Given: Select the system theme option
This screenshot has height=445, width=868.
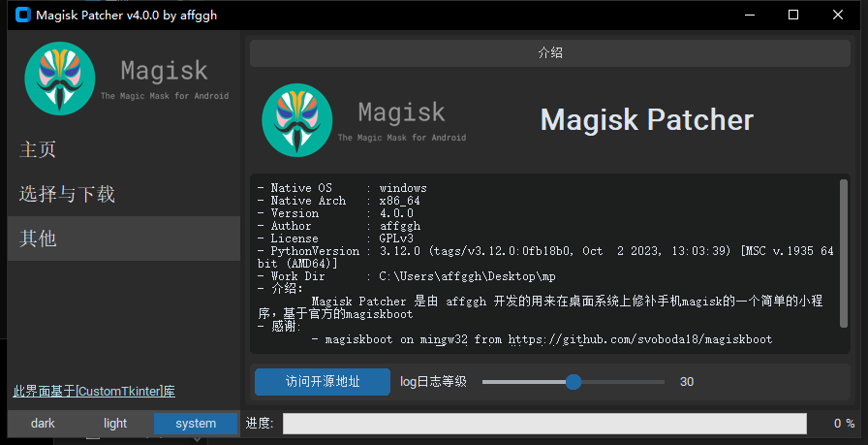Looking at the screenshot, I should tap(196, 424).
